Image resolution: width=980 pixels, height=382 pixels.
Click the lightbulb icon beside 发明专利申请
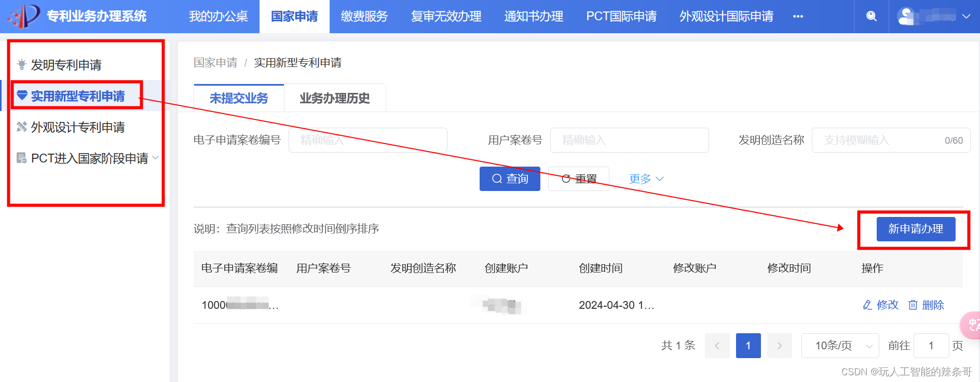click(22, 64)
